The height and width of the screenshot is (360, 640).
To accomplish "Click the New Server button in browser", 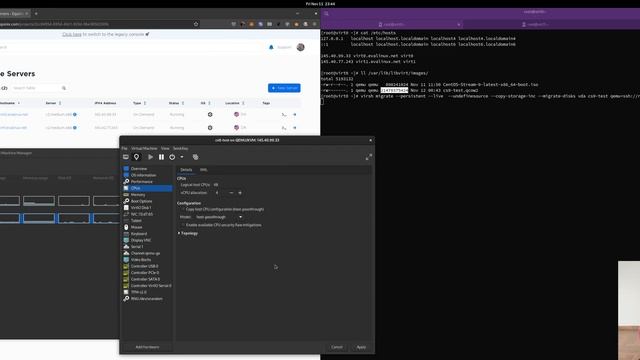I will [x=284, y=88].
